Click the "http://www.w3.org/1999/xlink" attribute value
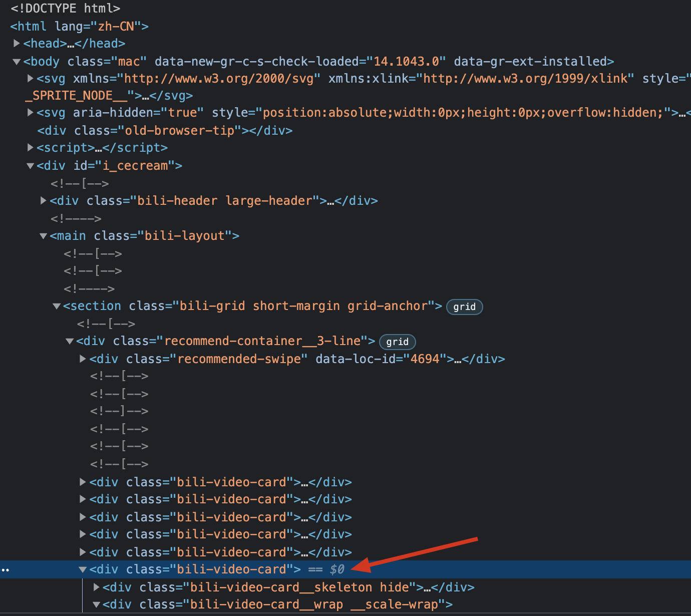Screen dimensions: 691x616 point(526,79)
